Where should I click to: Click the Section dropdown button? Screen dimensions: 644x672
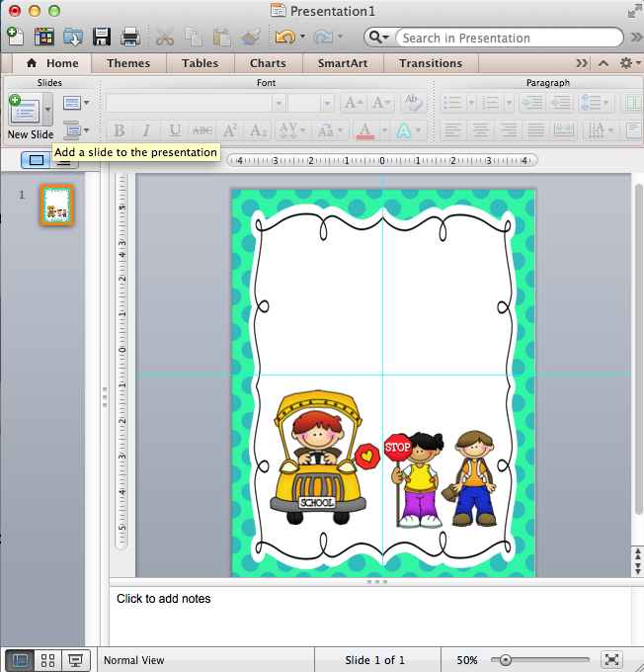[76, 130]
